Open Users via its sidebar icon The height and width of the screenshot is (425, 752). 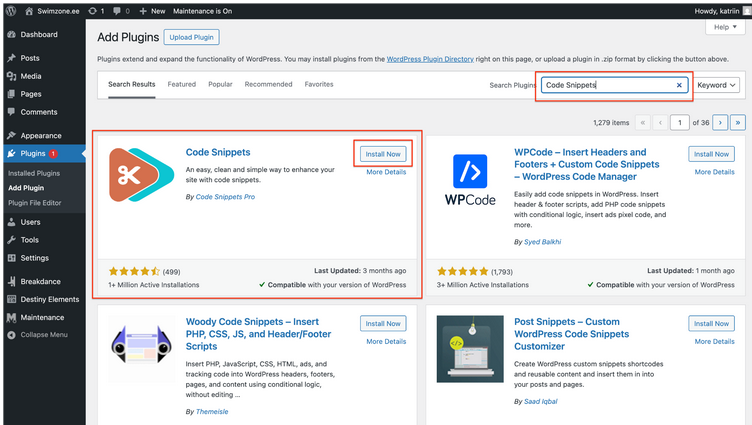coord(12,222)
